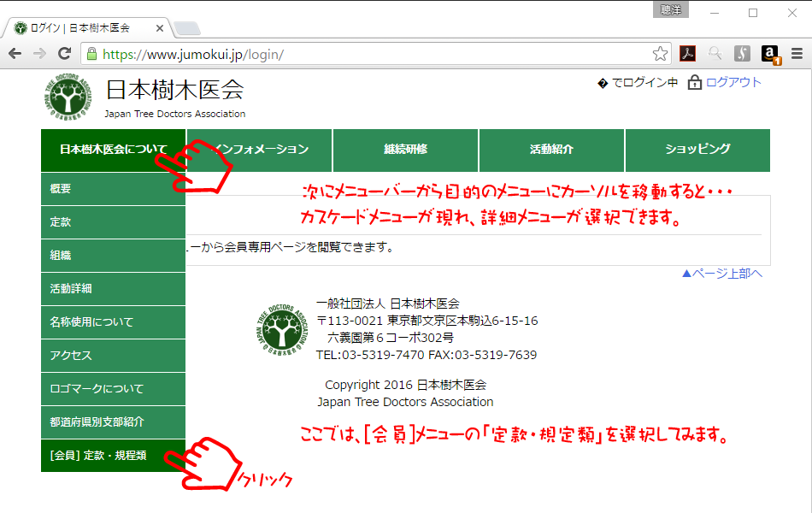Minimize the browser window
812x513 pixels.
coord(715,13)
